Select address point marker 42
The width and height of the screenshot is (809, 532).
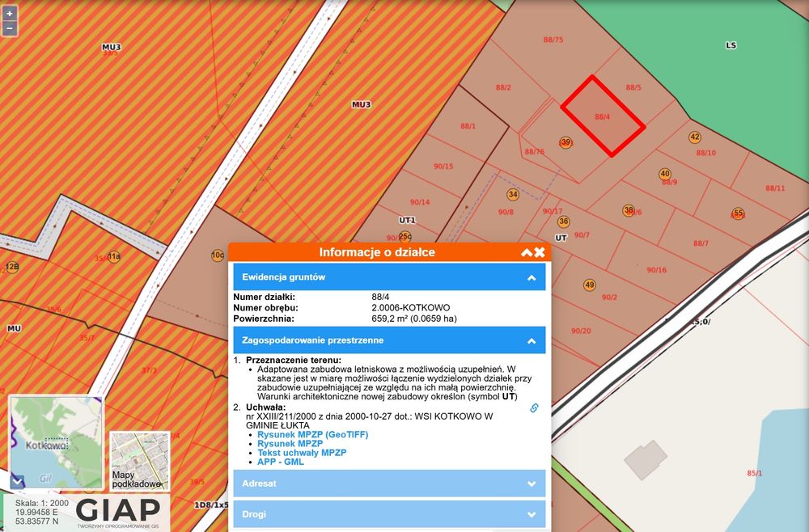point(695,137)
